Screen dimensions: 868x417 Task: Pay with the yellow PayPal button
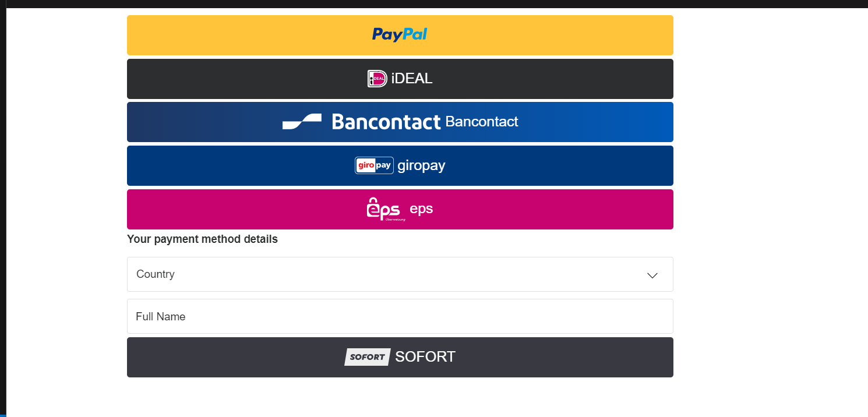click(x=524, y=35)
